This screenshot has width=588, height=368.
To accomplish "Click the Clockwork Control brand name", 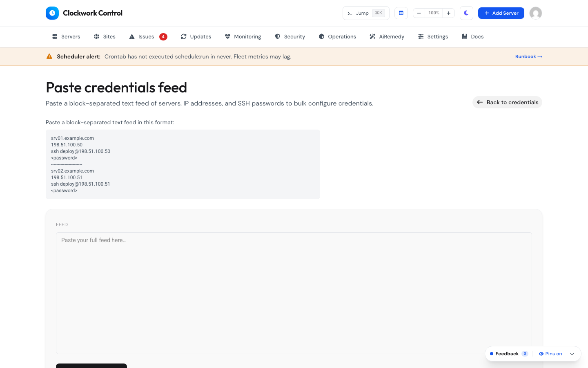I will 93,13.
